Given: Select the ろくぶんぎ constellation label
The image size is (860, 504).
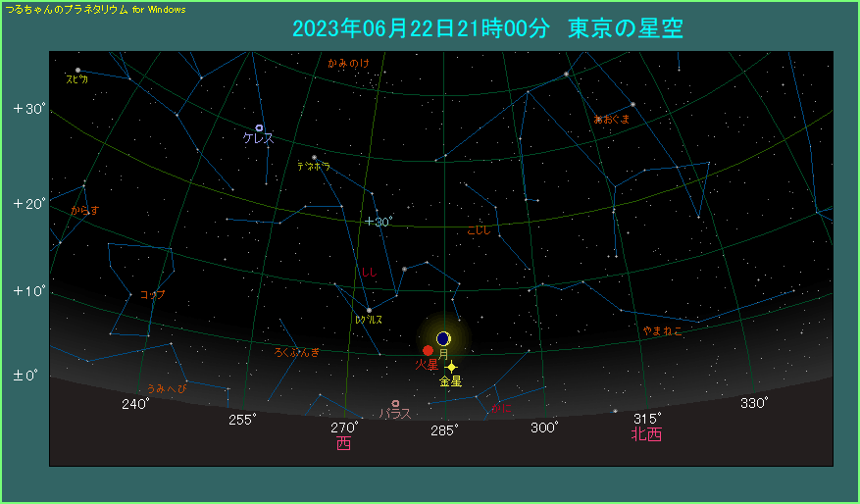Looking at the screenshot, I should coord(297,352).
